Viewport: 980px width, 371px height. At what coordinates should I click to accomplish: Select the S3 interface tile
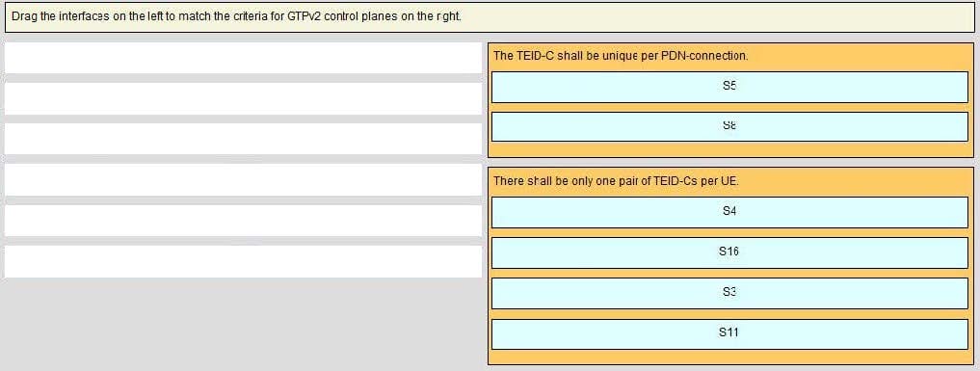point(729,294)
